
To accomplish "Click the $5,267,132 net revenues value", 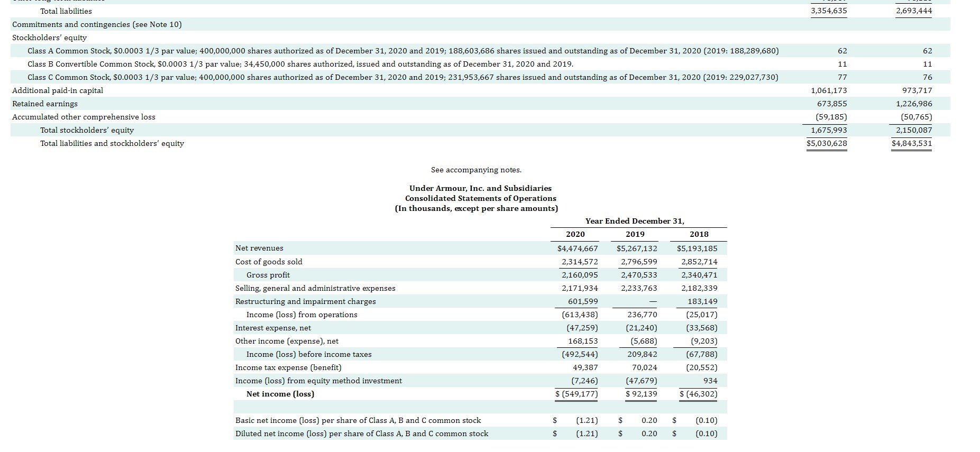I will [x=637, y=248].
